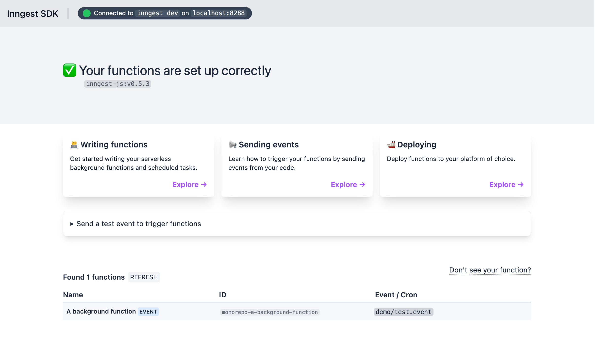
Task: Open the Send a test event section
Action: click(297, 224)
